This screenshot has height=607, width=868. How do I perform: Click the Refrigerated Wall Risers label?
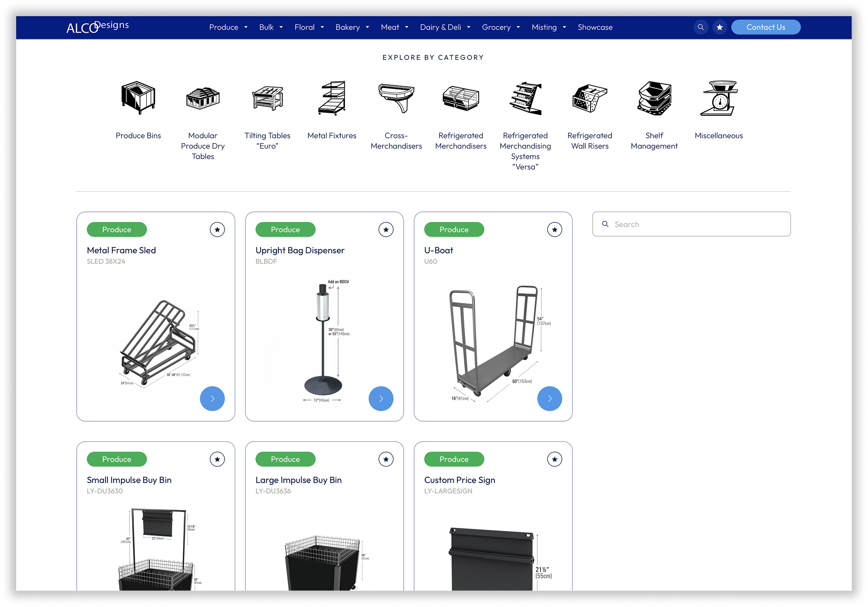(590, 141)
